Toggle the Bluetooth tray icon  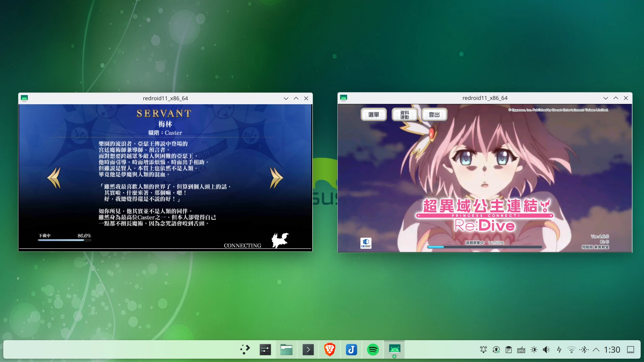tap(584, 350)
